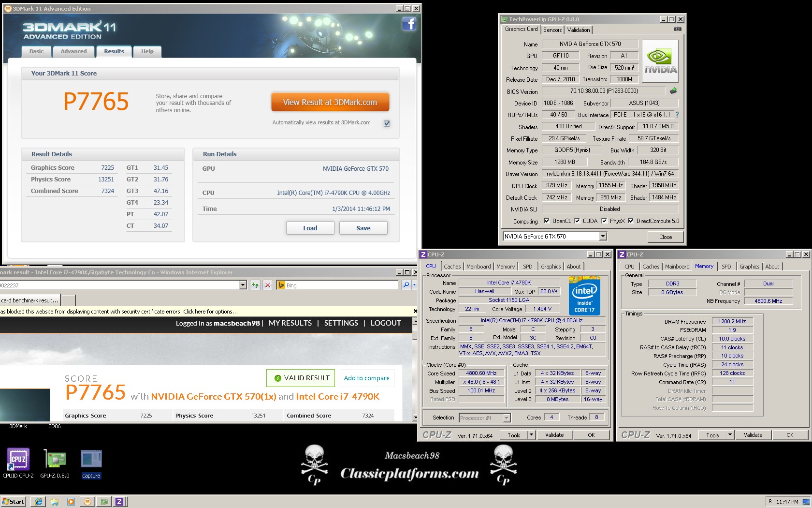Expand the Internet Explorer address bar dropdown

(243, 285)
